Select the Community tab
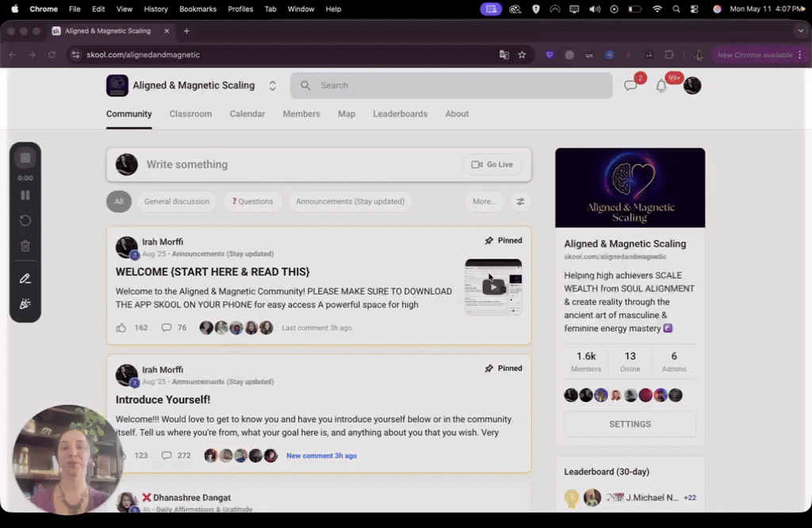Screen dimensions: 812x528 [129, 114]
